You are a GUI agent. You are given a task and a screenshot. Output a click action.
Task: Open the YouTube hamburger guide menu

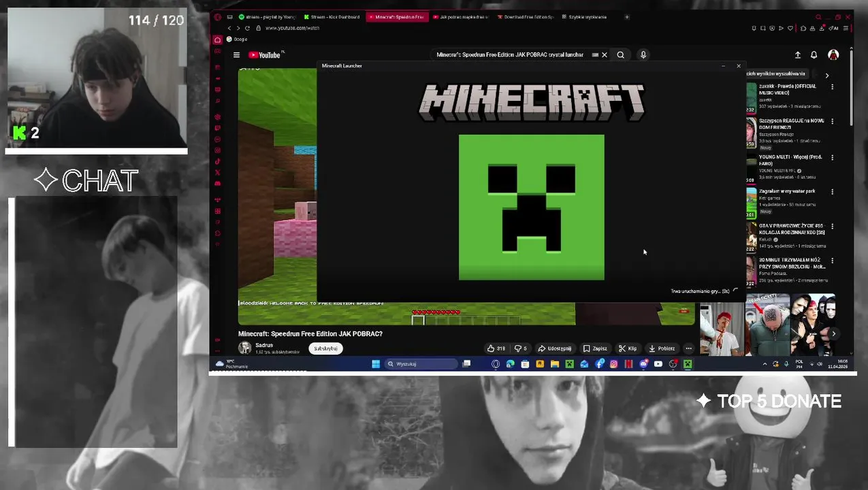236,55
